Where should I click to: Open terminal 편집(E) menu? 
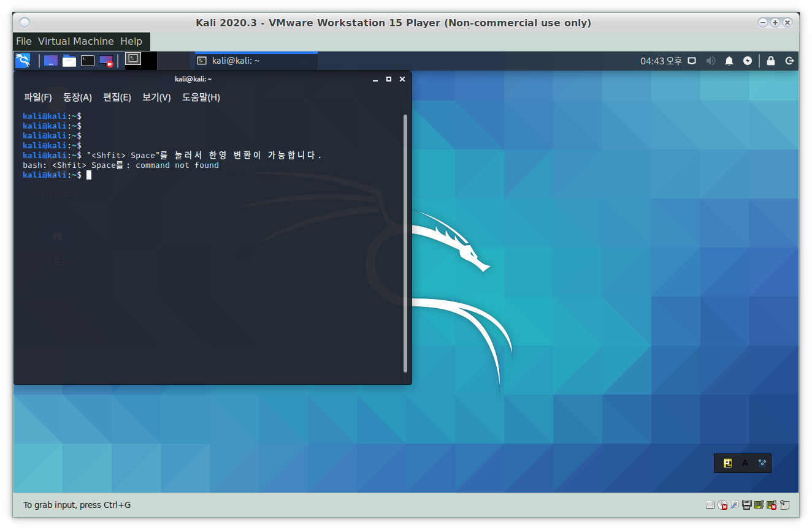[117, 97]
